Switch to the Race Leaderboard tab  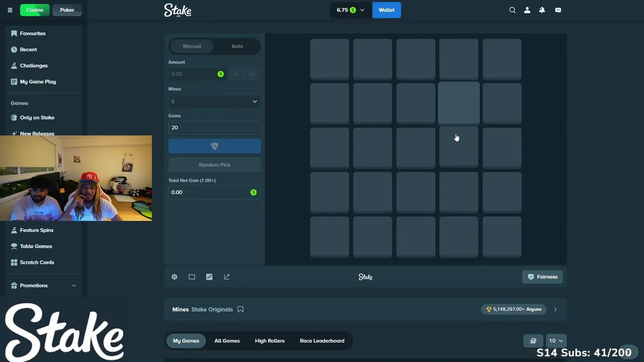(322, 340)
